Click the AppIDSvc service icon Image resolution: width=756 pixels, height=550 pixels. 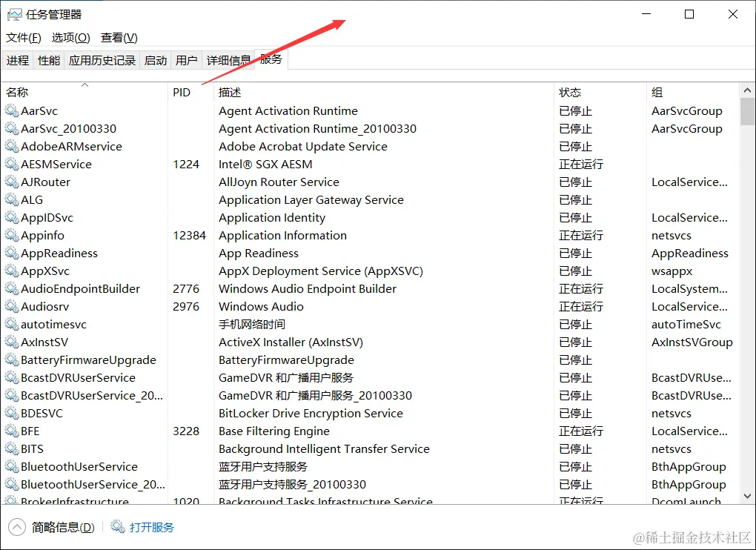[12, 218]
